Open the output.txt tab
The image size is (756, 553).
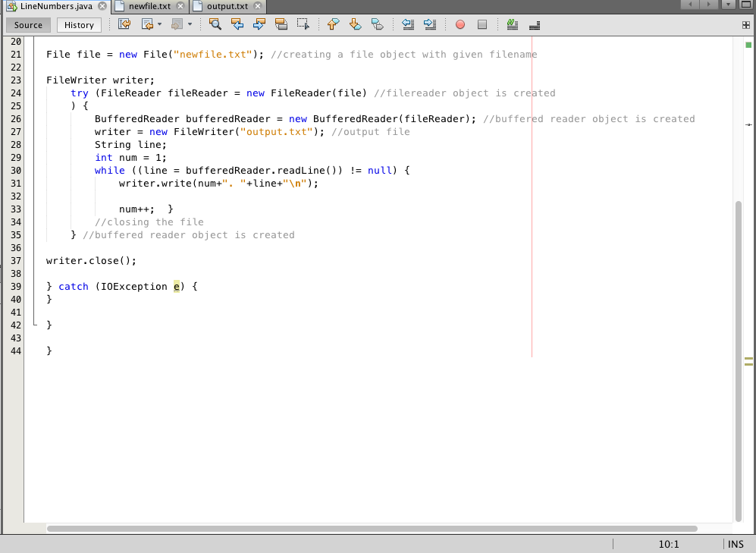click(227, 6)
